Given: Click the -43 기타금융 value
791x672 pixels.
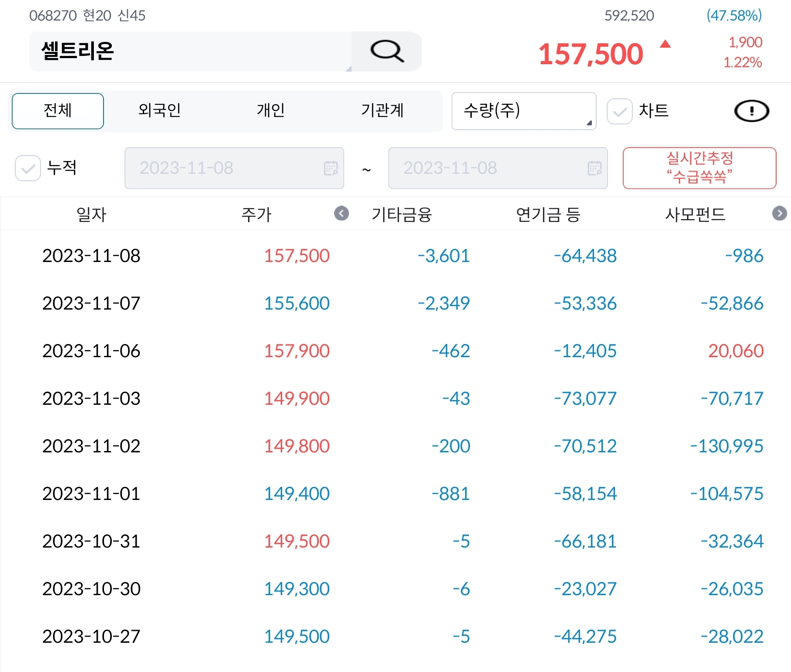Looking at the screenshot, I should point(456,399).
